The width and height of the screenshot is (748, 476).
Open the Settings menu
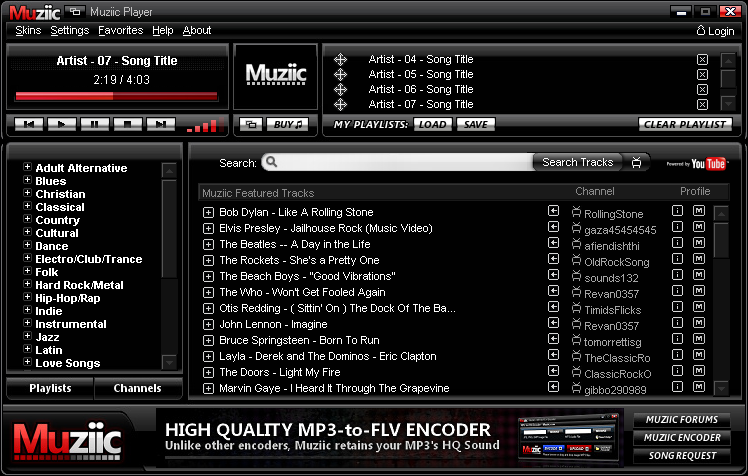coord(70,31)
